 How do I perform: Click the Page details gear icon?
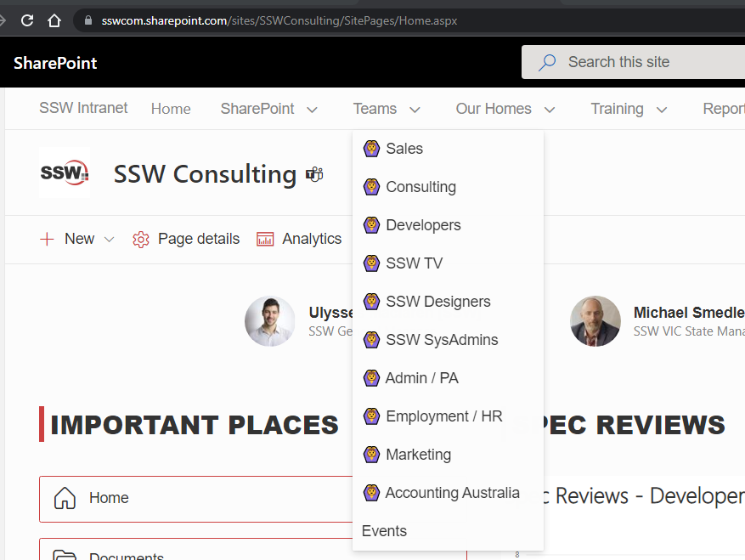pyautogui.click(x=141, y=239)
